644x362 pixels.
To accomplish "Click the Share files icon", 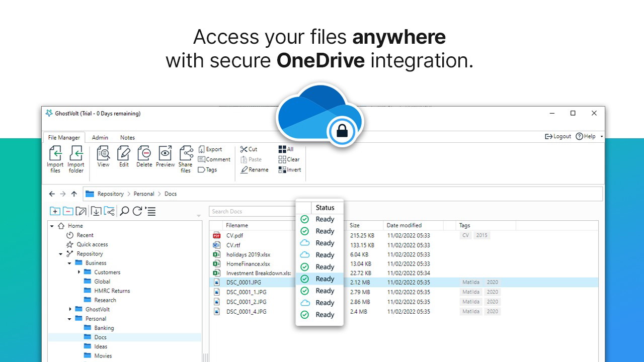I will [x=186, y=153].
